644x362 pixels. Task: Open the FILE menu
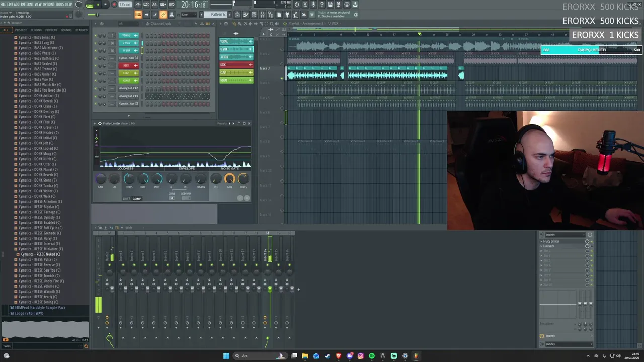(4, 5)
